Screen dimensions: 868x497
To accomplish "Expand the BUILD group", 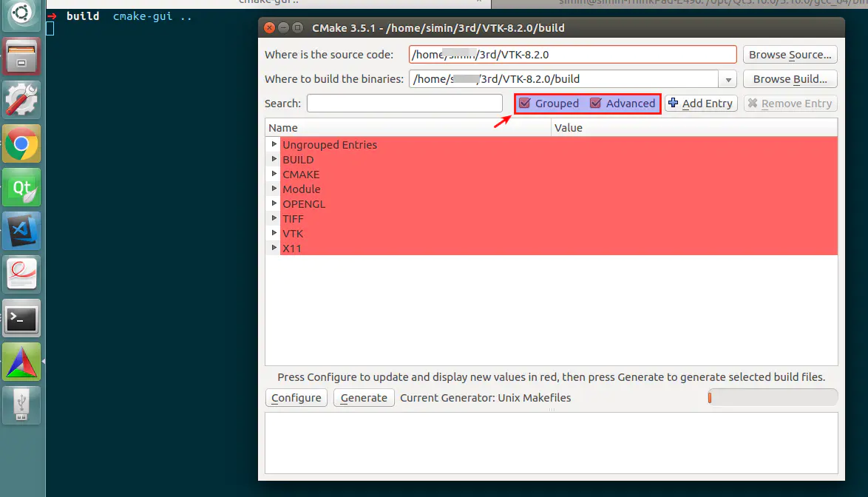I will (274, 159).
